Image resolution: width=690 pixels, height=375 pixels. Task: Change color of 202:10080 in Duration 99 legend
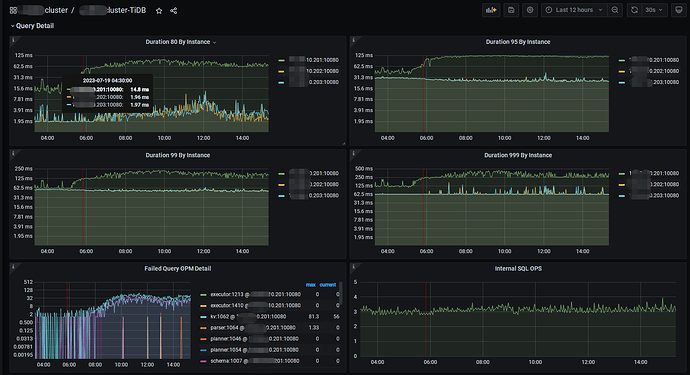(x=281, y=184)
